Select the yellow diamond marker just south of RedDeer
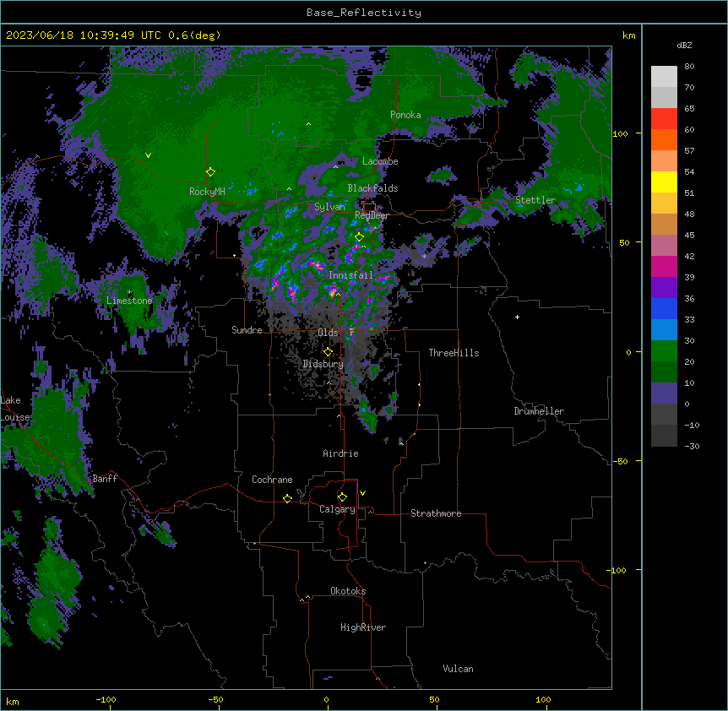Image resolution: width=728 pixels, height=711 pixels. [x=359, y=237]
